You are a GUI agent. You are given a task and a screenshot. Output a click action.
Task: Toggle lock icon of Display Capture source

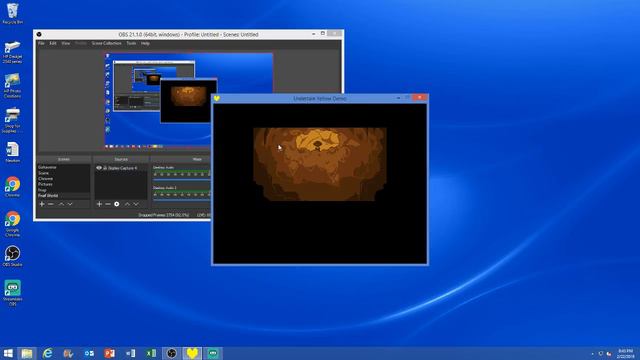click(x=105, y=168)
